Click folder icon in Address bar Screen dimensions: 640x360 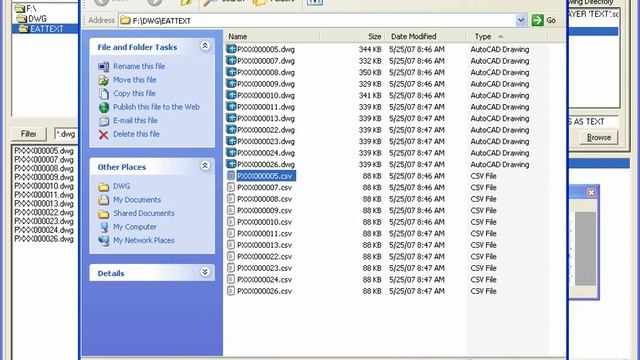point(125,20)
